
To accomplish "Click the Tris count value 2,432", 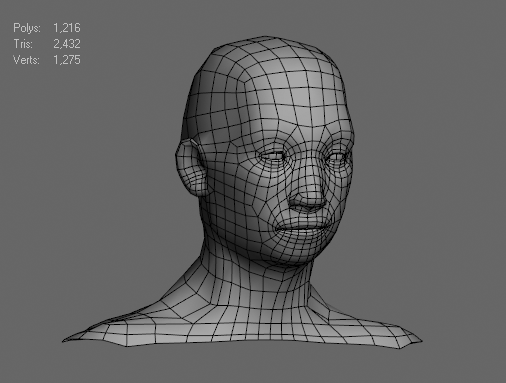I will coord(67,44).
